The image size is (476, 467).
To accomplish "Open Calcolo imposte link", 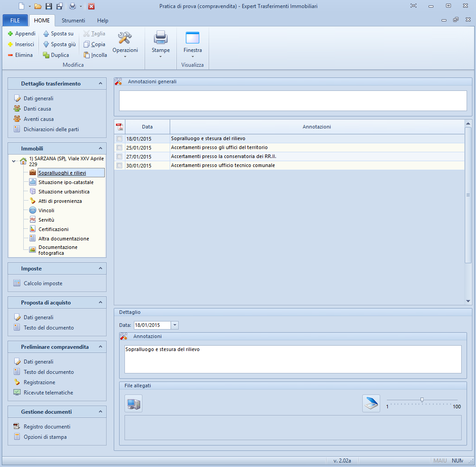I will pos(43,283).
